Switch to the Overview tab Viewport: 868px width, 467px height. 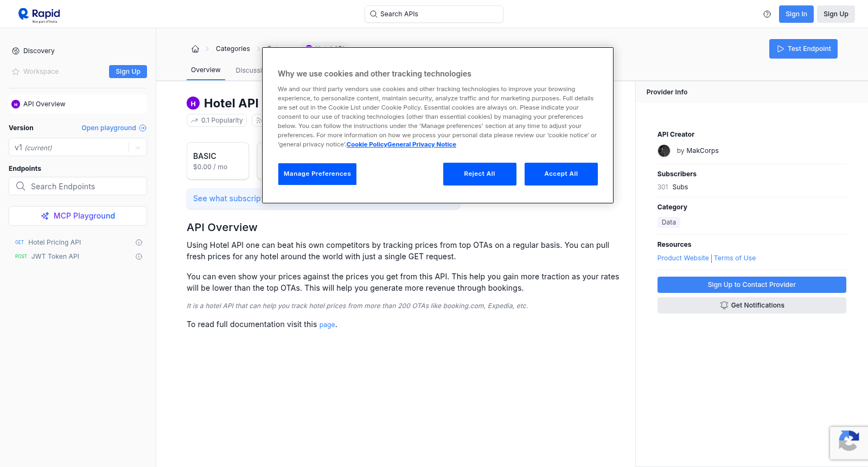(206, 70)
